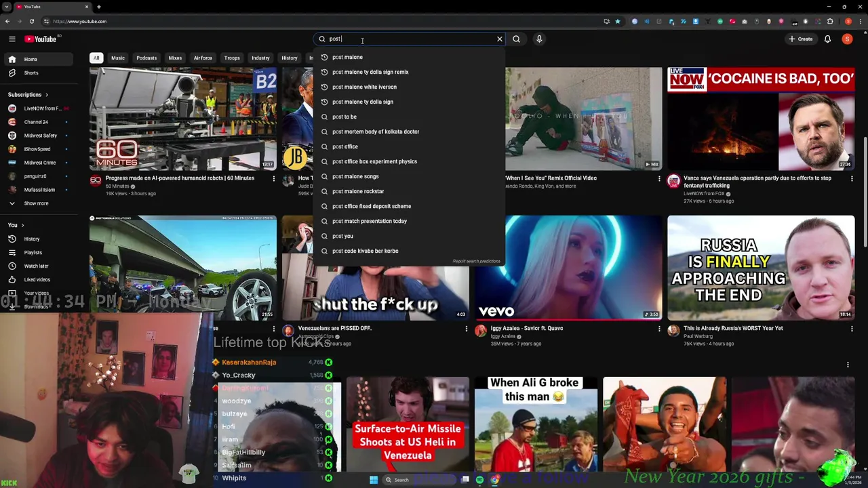Image resolution: width=868 pixels, height=488 pixels.
Task: Click the Create button
Action: [800, 39]
